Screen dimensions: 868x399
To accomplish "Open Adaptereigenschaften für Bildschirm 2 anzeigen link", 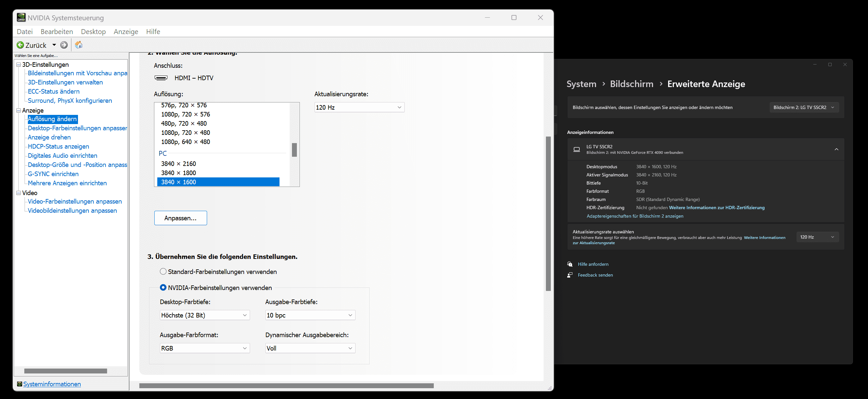I will pos(635,216).
